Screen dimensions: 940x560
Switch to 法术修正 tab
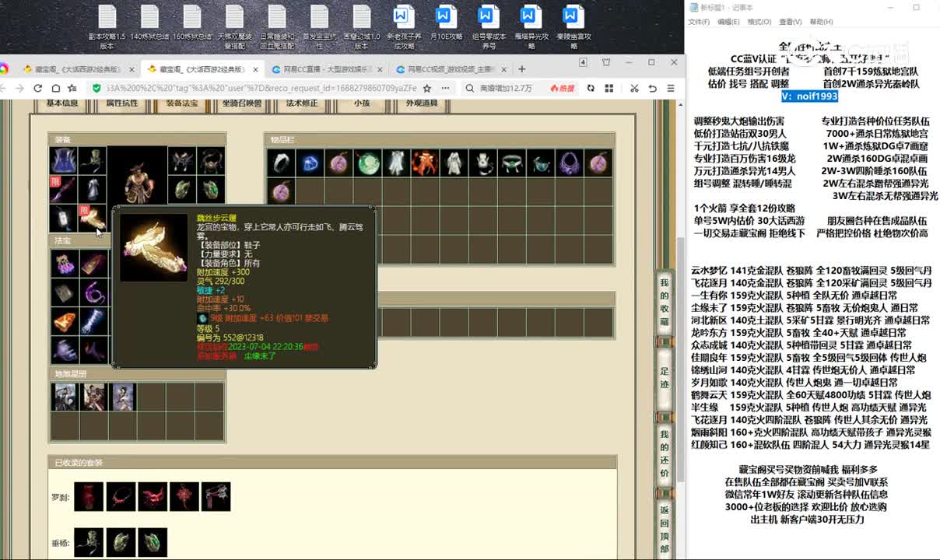302,103
